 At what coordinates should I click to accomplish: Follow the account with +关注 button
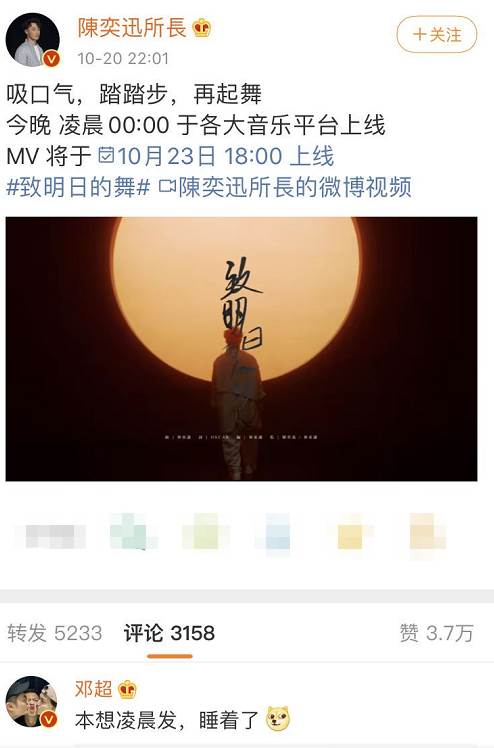coord(437,34)
